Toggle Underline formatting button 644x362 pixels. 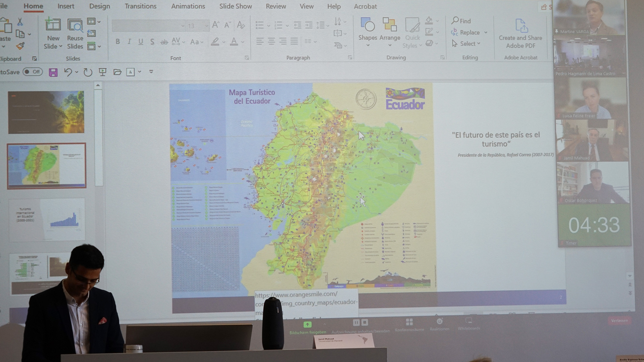coord(140,42)
